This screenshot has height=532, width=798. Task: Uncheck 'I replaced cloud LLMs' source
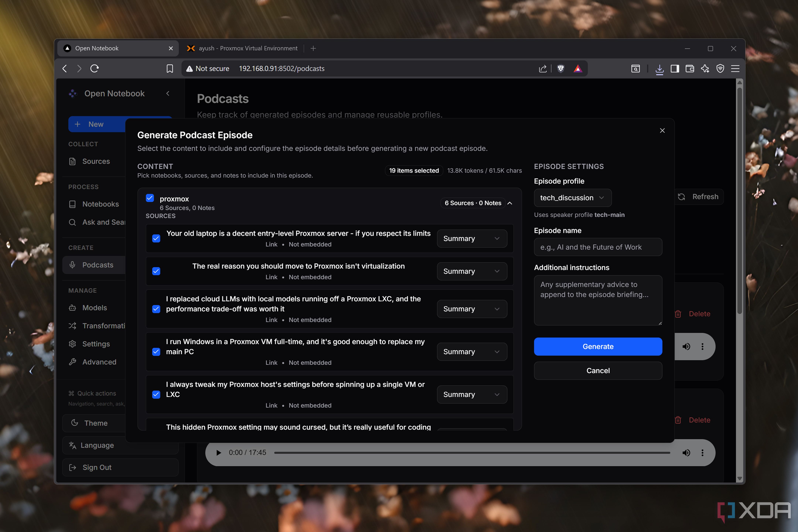click(156, 309)
